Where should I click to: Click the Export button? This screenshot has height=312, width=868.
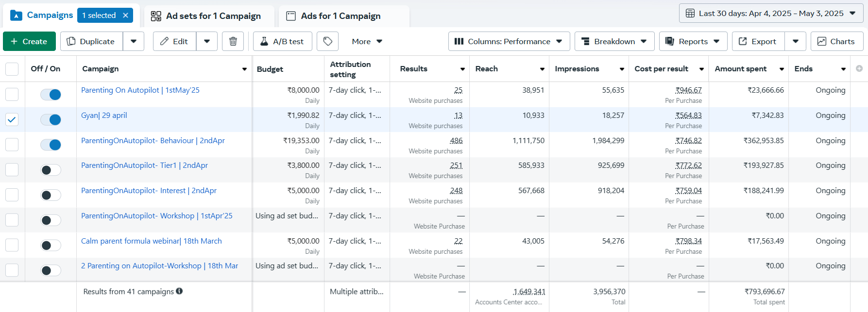(x=758, y=41)
